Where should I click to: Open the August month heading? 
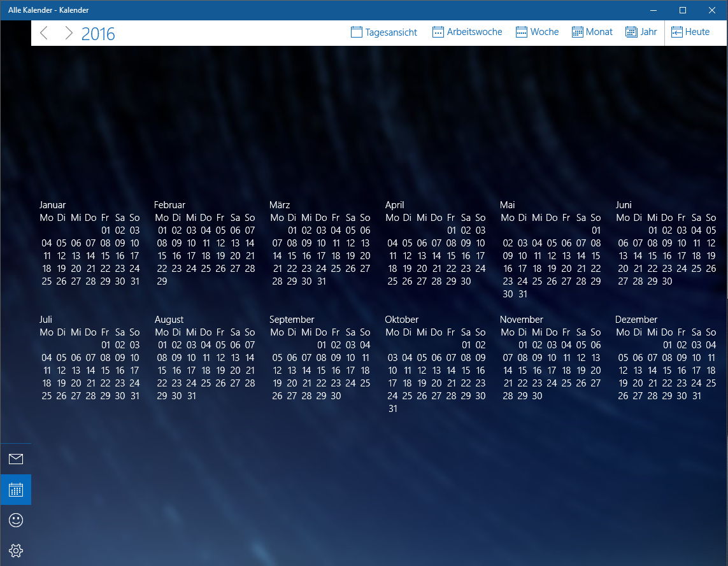coord(169,320)
